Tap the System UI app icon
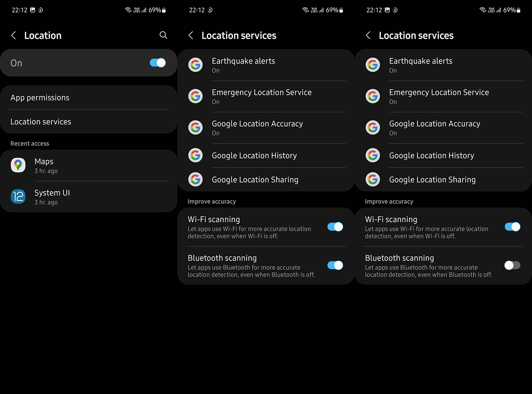Image resolution: width=532 pixels, height=394 pixels. tap(18, 197)
